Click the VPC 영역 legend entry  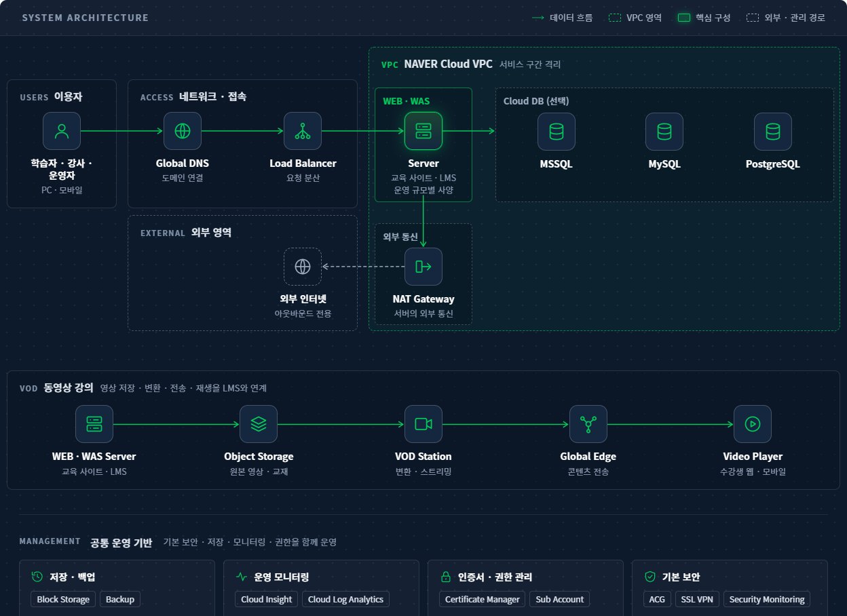coord(635,18)
